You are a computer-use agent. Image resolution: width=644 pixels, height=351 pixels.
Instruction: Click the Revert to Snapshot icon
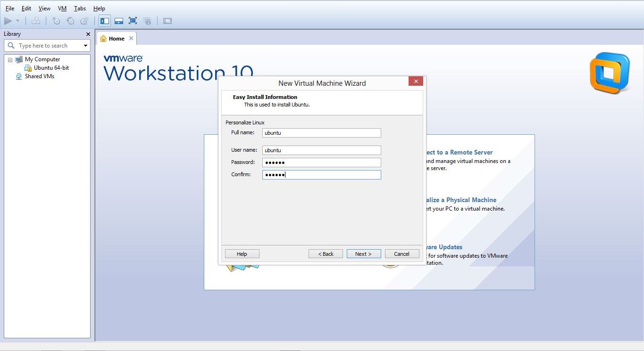pyautogui.click(x=70, y=21)
